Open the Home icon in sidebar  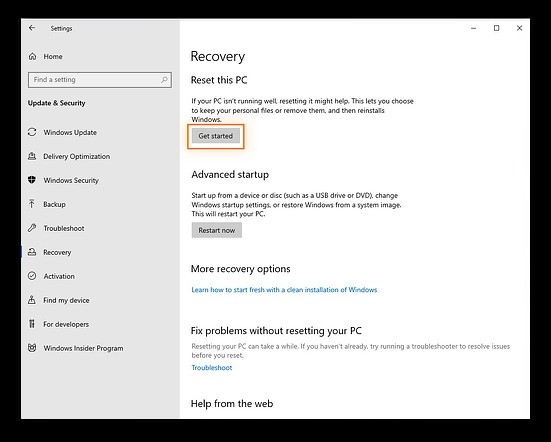tap(32, 56)
